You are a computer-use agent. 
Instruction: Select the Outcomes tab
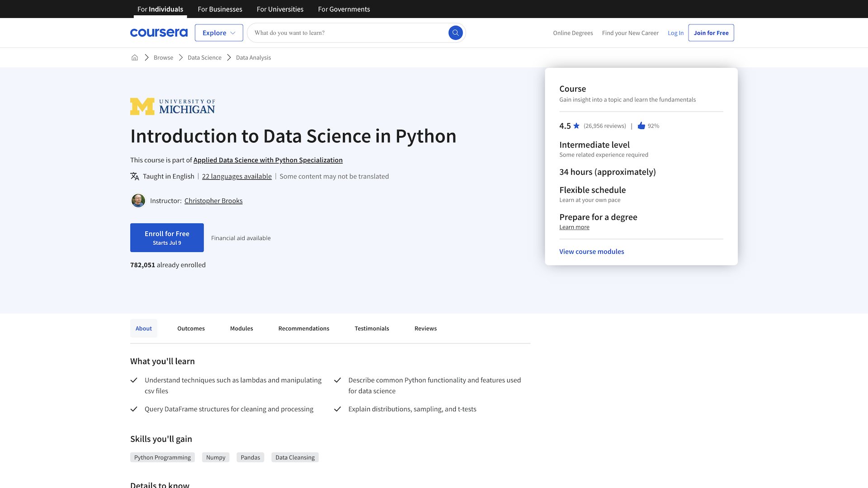tap(191, 328)
